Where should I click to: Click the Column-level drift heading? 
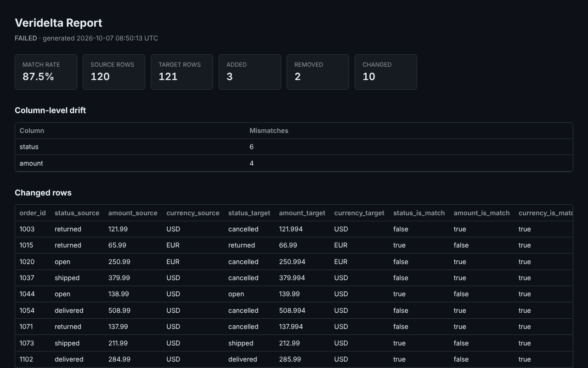pos(50,110)
